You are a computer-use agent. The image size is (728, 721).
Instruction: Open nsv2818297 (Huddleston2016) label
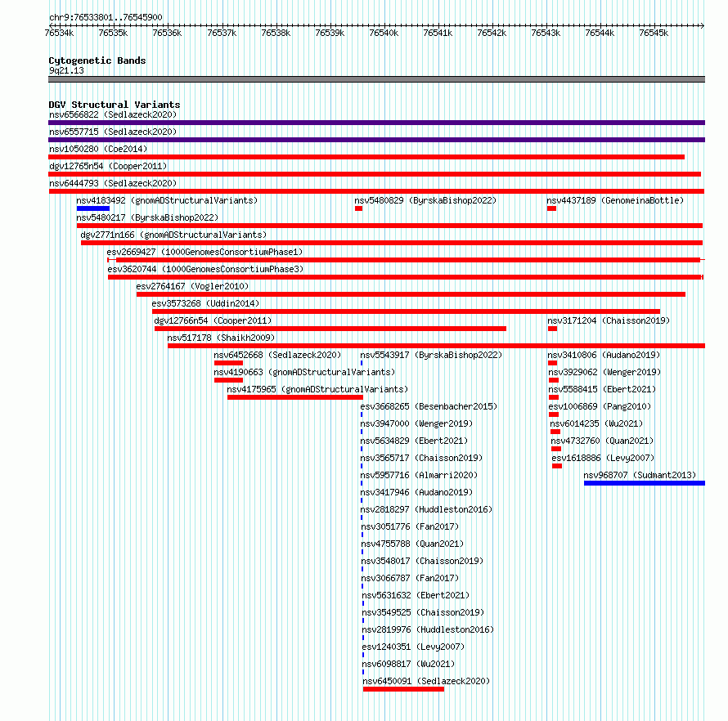pos(427,509)
